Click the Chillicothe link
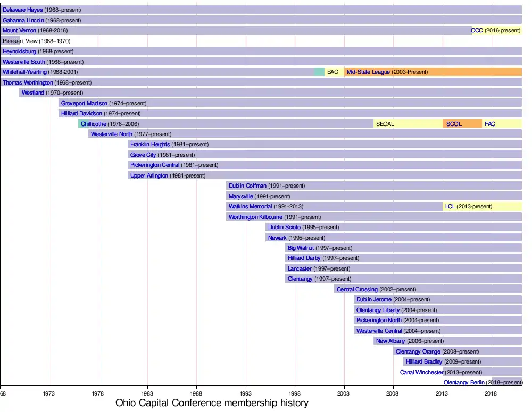Screen dimensions: 532x412 point(94,124)
